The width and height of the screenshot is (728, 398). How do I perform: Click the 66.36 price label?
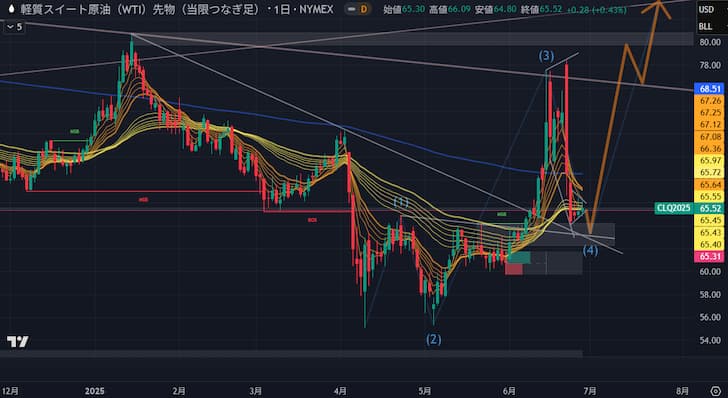pyautogui.click(x=710, y=149)
